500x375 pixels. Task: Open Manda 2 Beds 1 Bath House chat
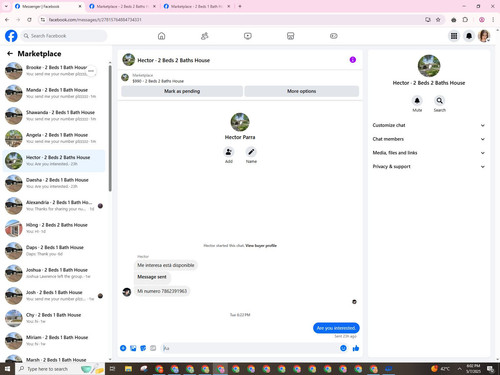[x=54, y=93]
